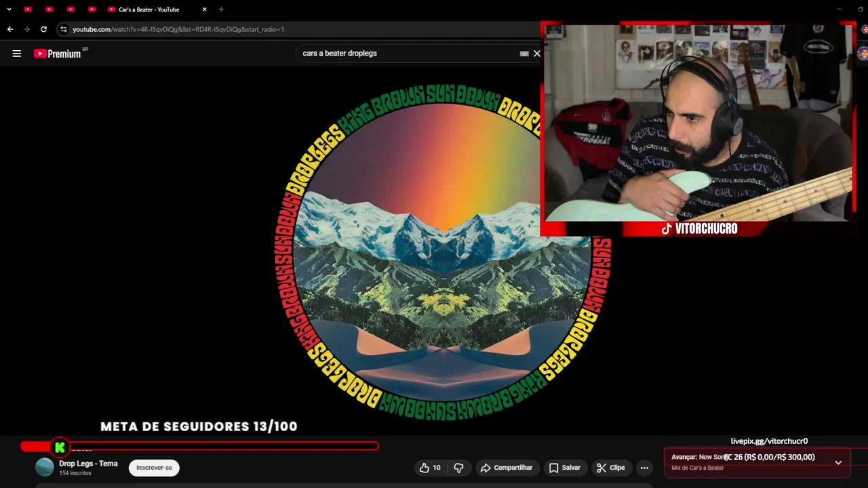Click the livepix.gg/vitorchucr0 text
The width and height of the screenshot is (868, 488).
769,441
